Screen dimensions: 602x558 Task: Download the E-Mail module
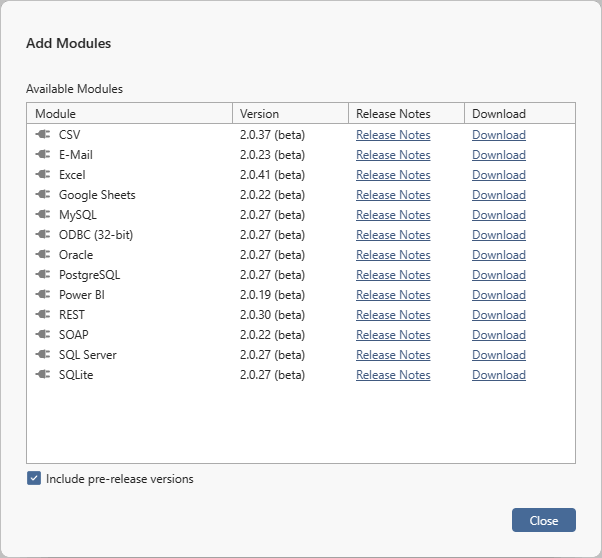tap(499, 155)
